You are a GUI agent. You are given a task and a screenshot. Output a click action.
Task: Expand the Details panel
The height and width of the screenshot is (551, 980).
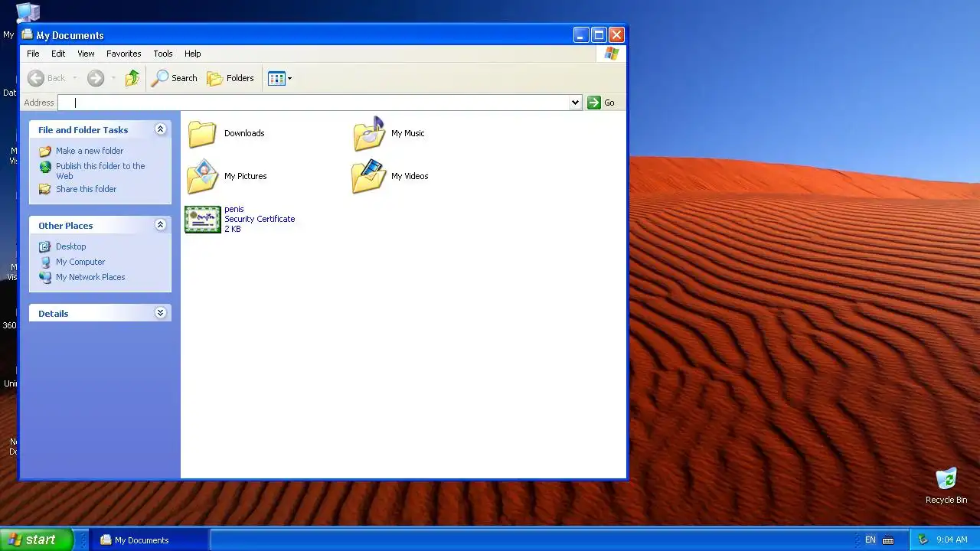point(160,313)
